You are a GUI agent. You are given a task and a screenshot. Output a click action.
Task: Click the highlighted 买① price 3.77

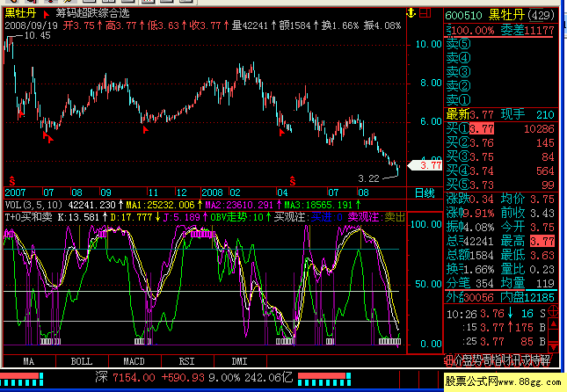482,128
